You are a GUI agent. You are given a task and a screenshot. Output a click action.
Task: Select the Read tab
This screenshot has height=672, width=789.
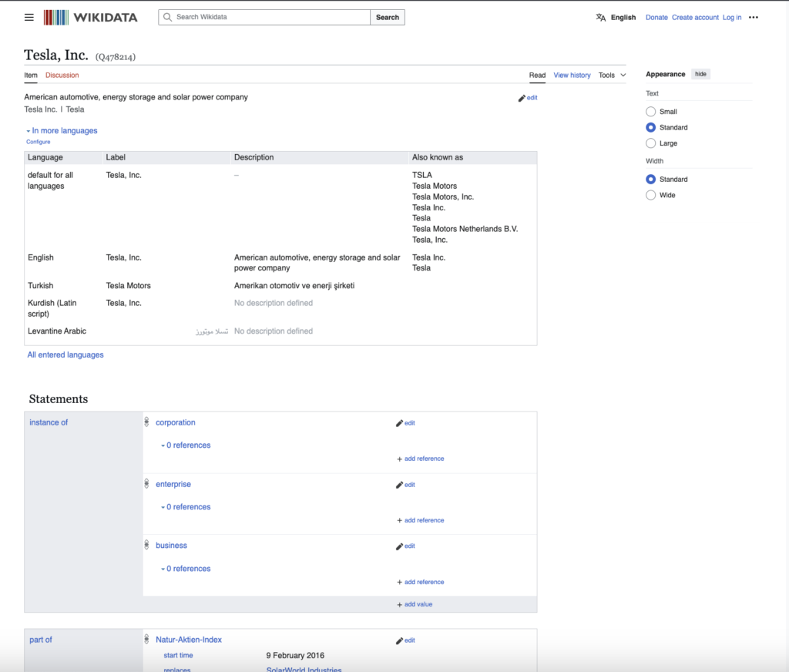tap(537, 75)
